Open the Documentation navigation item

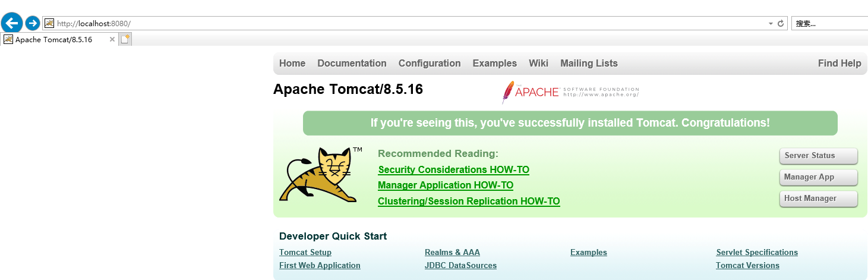click(x=352, y=63)
